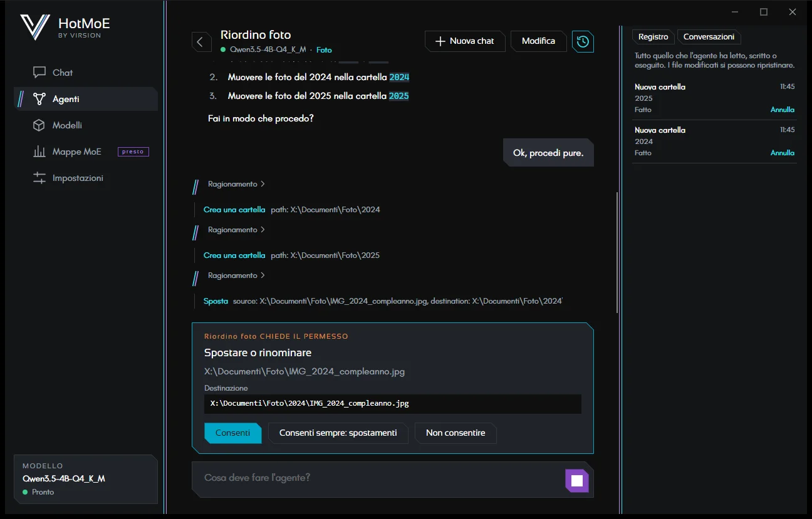Image resolution: width=812 pixels, height=519 pixels.
Task: Undo the 2025 folder creation via Annulla
Action: (782, 110)
